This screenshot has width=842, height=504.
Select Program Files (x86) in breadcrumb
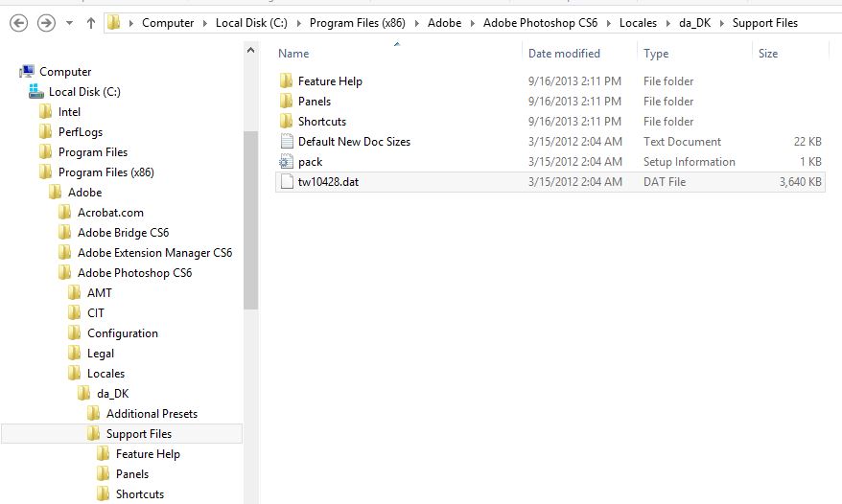[357, 23]
